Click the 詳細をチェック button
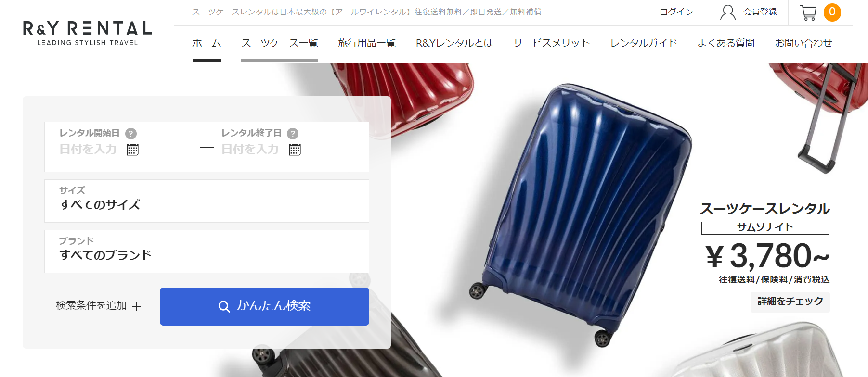 point(790,302)
